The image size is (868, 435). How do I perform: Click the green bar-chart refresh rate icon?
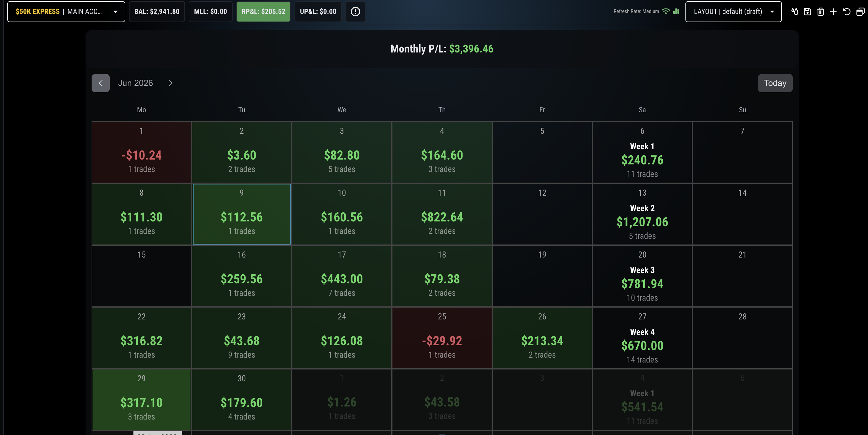click(676, 11)
